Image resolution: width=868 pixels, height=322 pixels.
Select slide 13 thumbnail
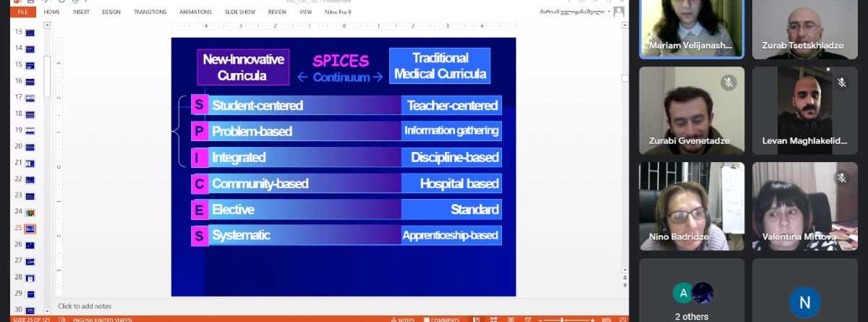point(30,33)
